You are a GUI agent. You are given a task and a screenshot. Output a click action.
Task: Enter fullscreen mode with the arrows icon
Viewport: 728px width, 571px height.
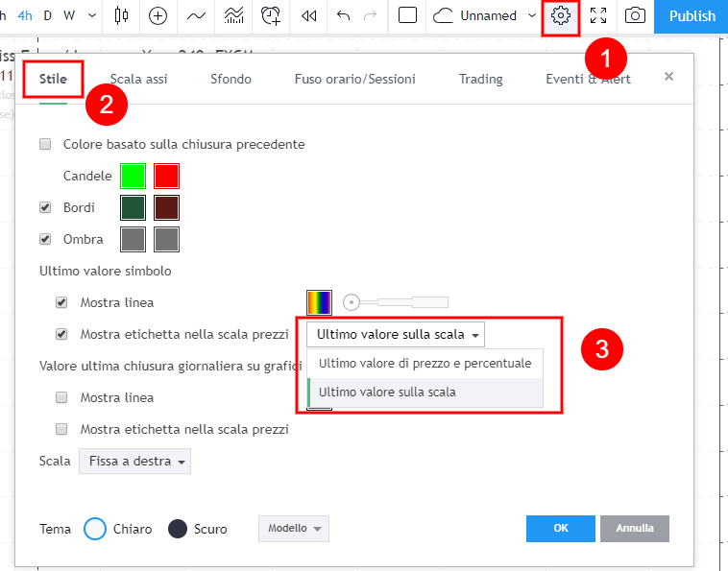[598, 15]
